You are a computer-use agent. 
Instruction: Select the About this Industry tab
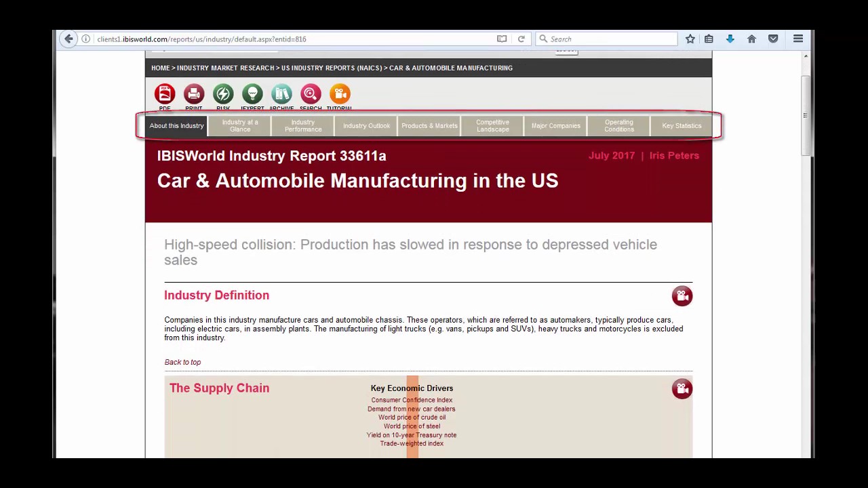176,126
